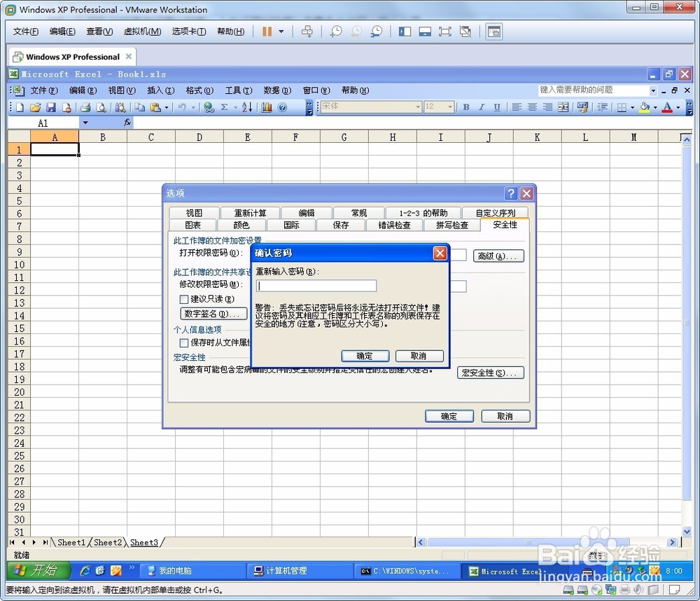Screen dimensions: 700x601
Task: Open Excel help question mark icon
Action: tap(282, 107)
